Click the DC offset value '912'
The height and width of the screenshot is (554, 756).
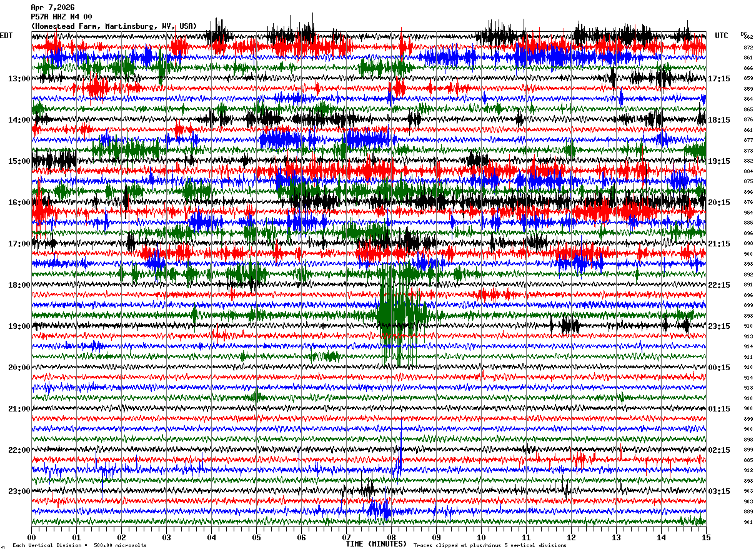click(748, 471)
